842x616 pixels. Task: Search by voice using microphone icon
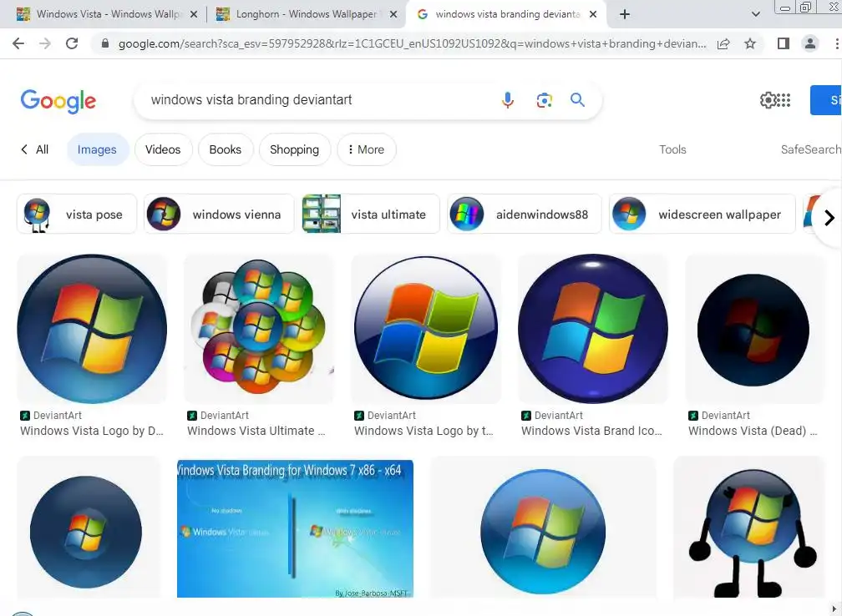508,100
